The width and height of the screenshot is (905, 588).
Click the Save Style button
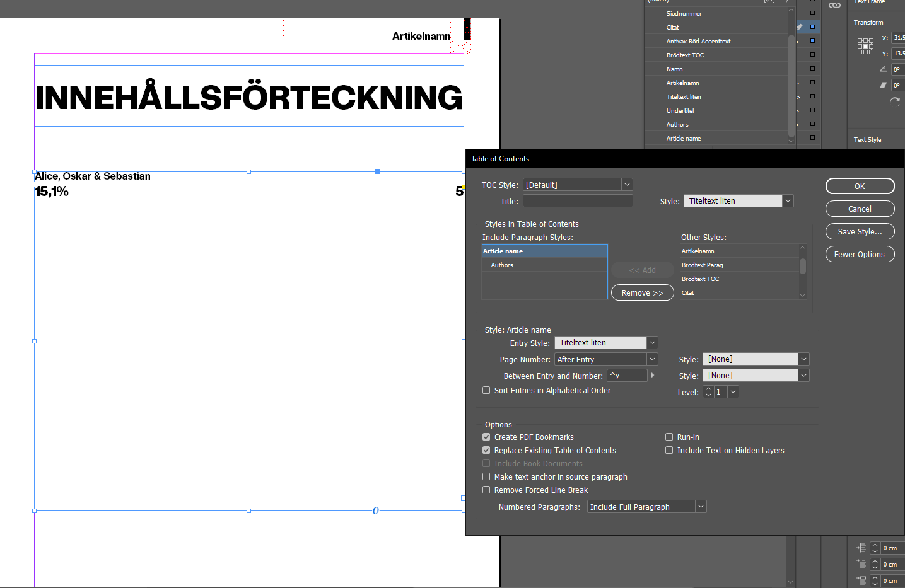pos(860,231)
